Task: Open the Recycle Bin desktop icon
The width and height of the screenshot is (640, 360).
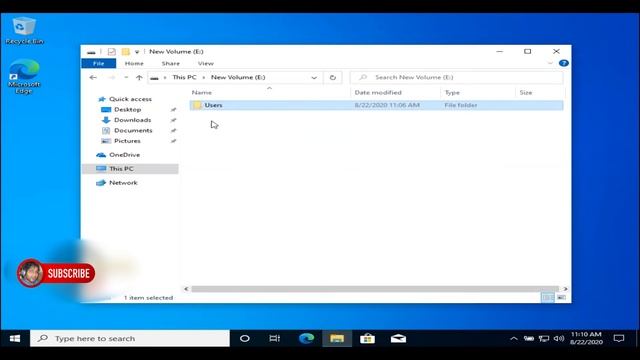Action: point(24,31)
